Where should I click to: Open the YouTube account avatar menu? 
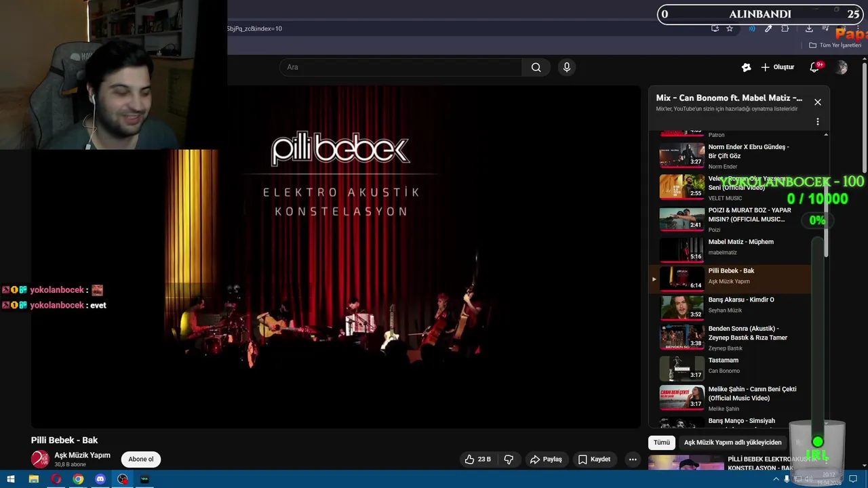pyautogui.click(x=842, y=67)
